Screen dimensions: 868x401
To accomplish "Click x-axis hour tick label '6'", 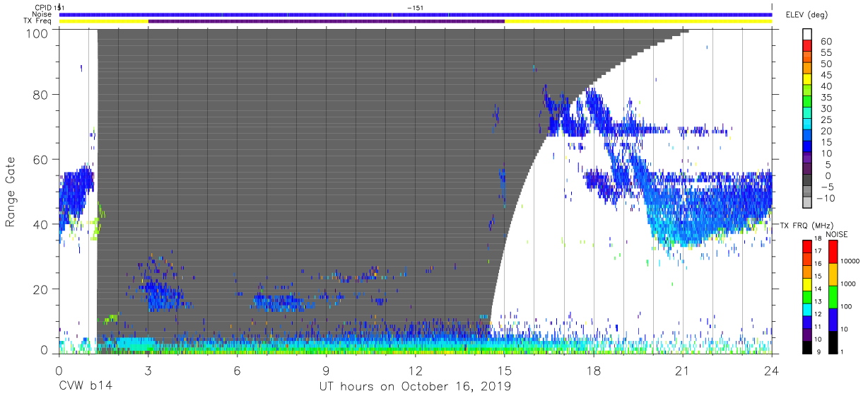I will (x=237, y=370).
